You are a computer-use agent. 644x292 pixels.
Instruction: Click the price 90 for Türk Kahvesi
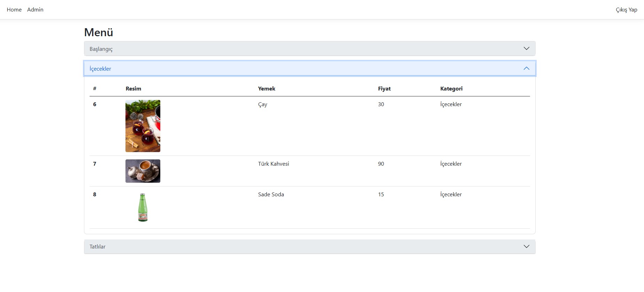(x=381, y=164)
